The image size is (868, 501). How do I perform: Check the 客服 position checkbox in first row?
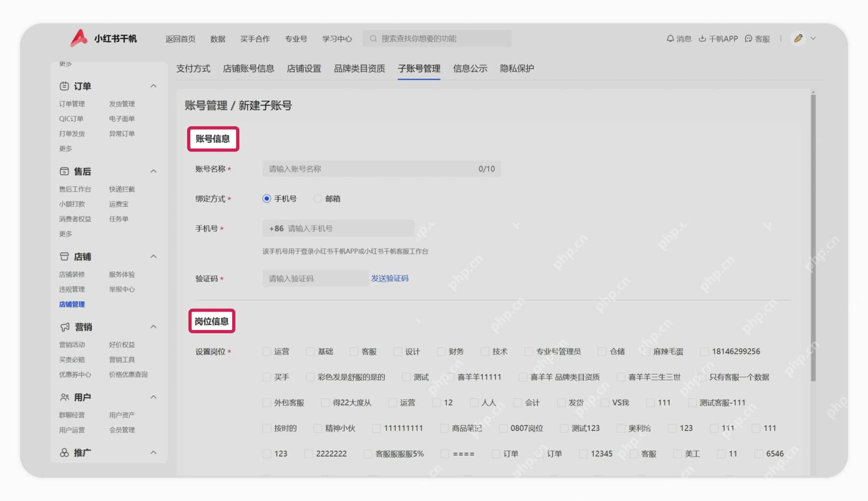click(354, 352)
